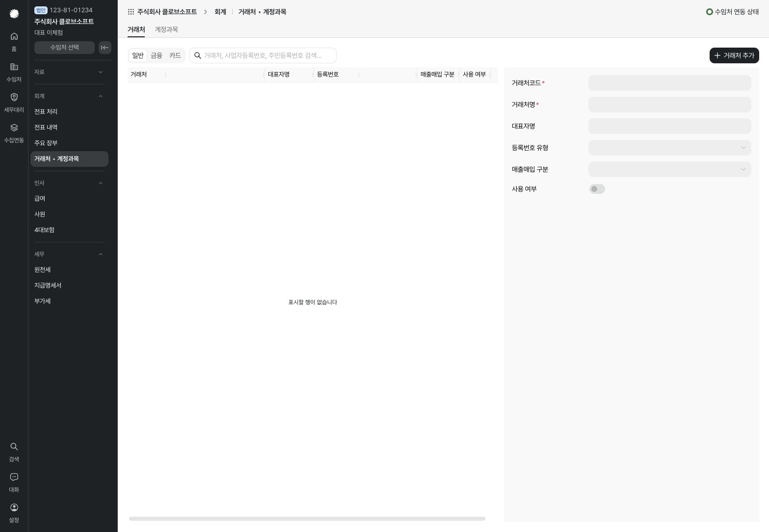
Task: Open the 홈 home icon
Action: pos(14,36)
